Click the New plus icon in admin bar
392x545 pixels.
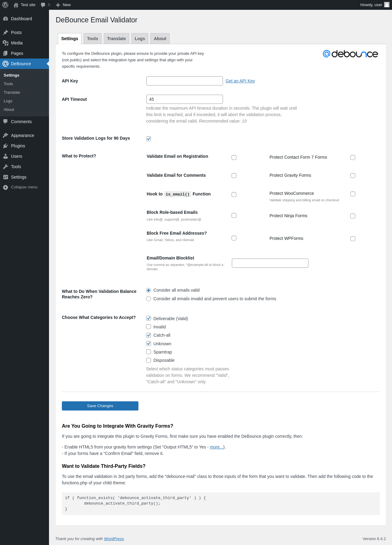click(x=58, y=5)
